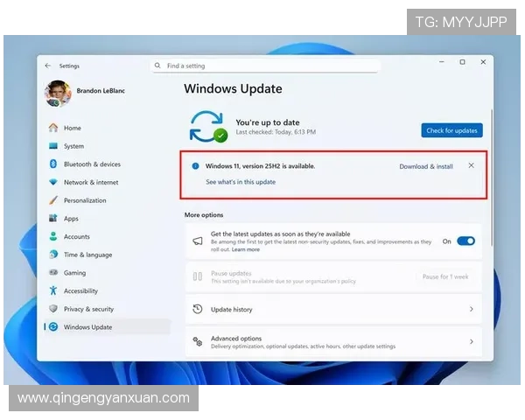
Task: Click Download & install for version 25H2
Action: coord(426,166)
